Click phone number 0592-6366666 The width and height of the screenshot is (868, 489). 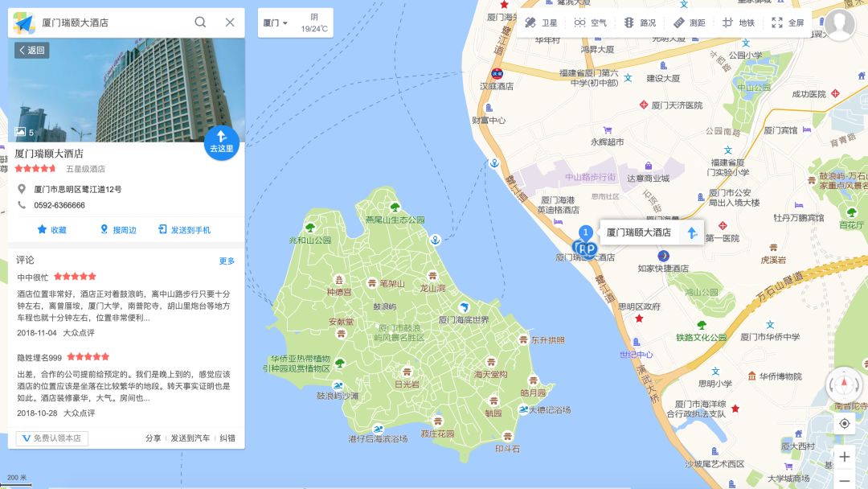[x=59, y=205]
